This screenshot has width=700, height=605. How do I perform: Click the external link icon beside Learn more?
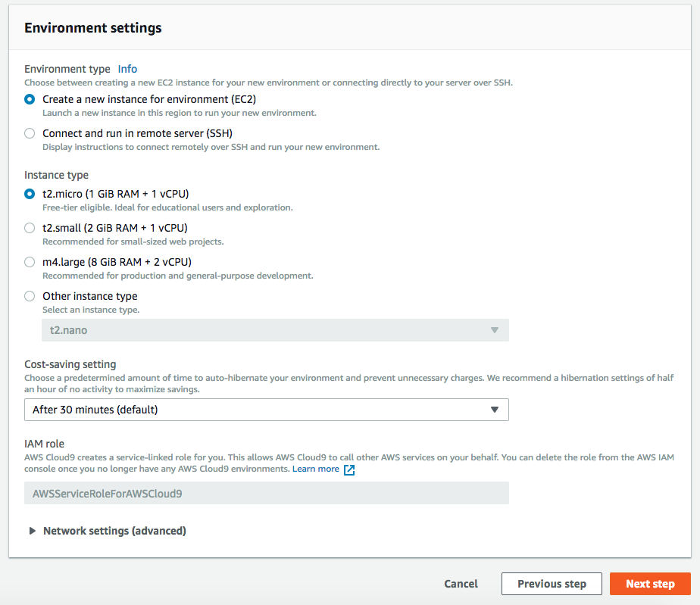pos(349,469)
